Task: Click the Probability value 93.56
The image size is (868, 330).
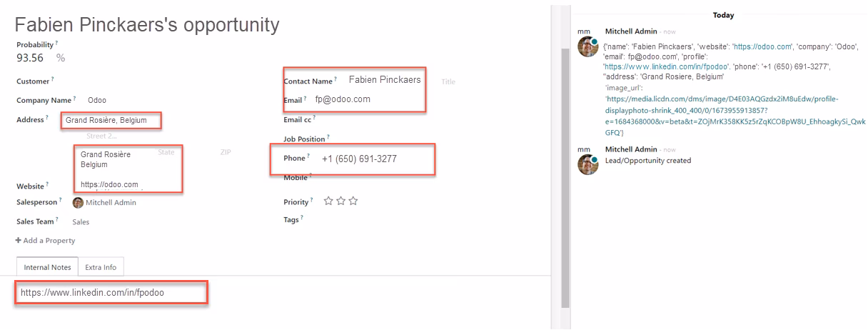Action: 30,58
